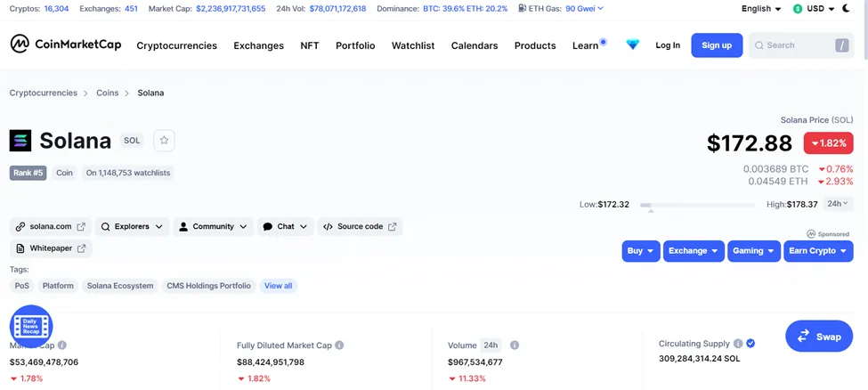Open the Source code link
Screen dimensions: 868x390
pos(360,226)
